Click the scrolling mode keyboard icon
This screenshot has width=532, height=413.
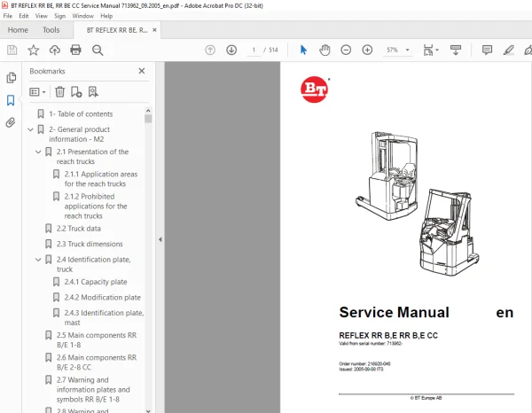pos(456,51)
